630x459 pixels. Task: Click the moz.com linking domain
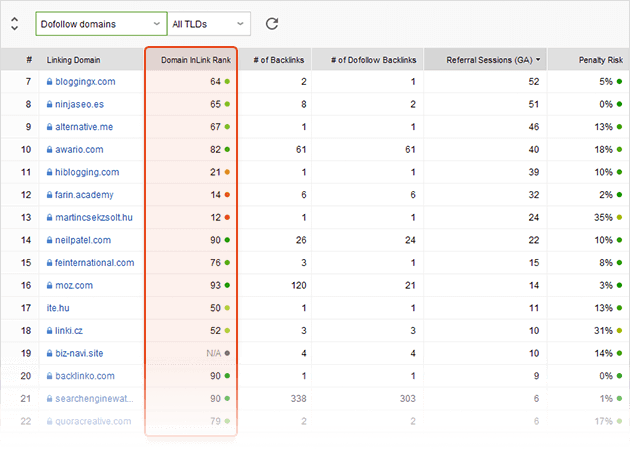[x=75, y=285]
